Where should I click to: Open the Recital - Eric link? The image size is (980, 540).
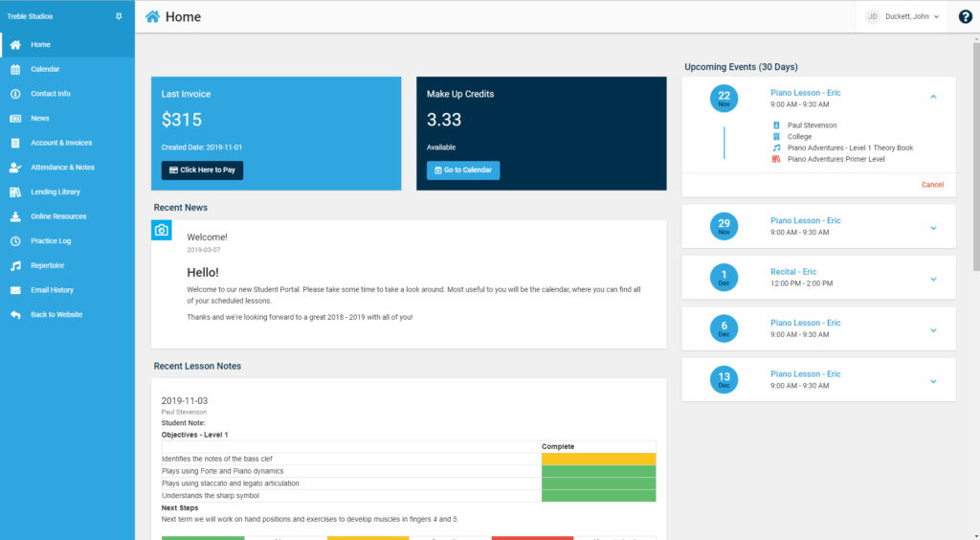[x=793, y=272]
